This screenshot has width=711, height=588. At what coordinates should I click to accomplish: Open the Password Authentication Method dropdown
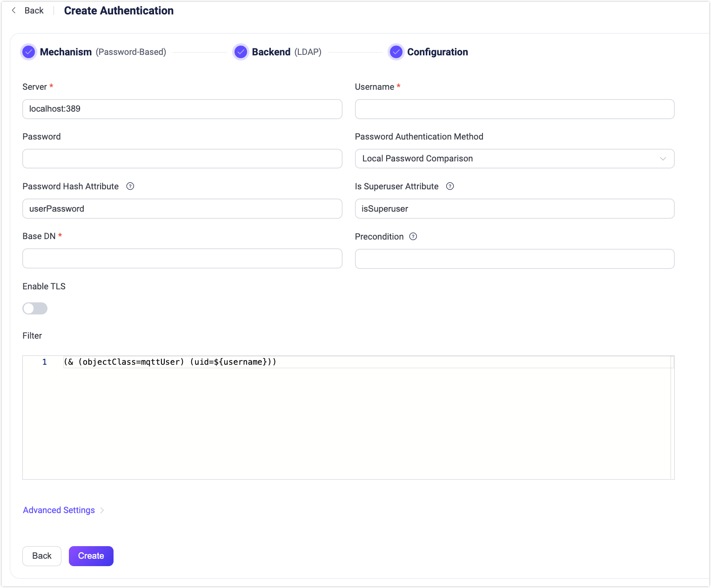[514, 159]
